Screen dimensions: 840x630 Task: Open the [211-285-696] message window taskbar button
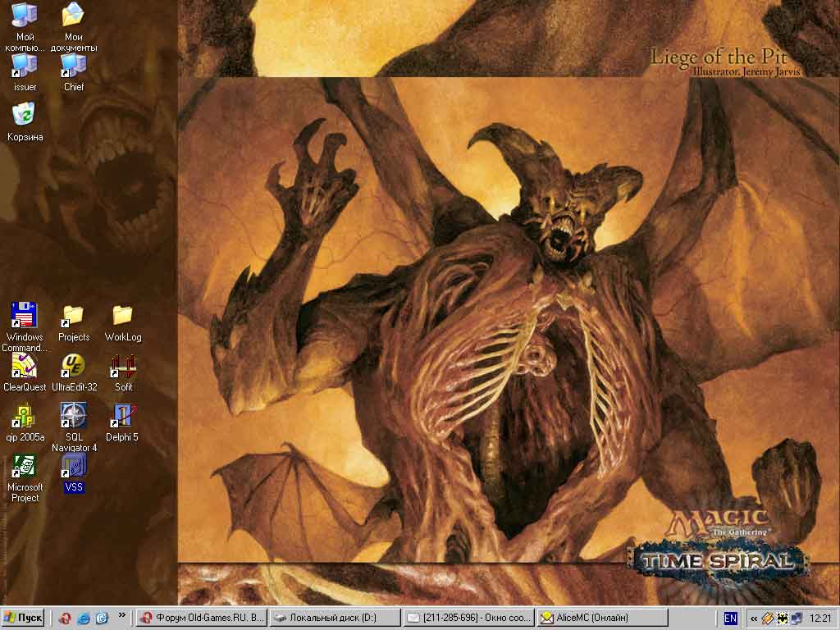point(468,618)
